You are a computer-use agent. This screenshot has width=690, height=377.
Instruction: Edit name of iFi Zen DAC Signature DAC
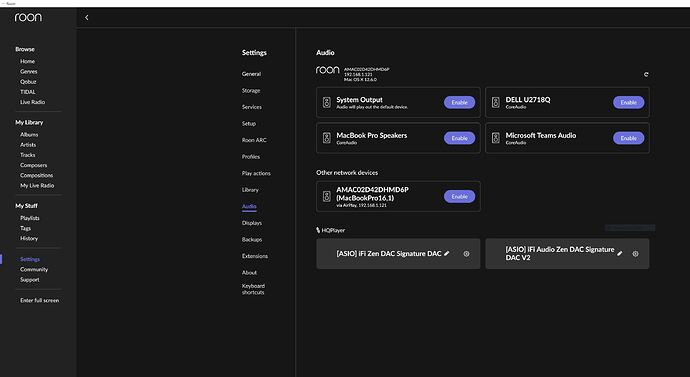[447, 253]
